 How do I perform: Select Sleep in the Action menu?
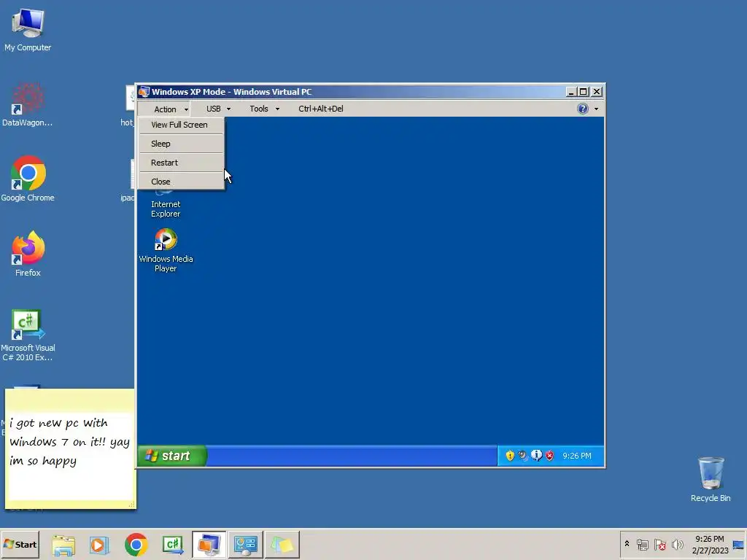181,144
